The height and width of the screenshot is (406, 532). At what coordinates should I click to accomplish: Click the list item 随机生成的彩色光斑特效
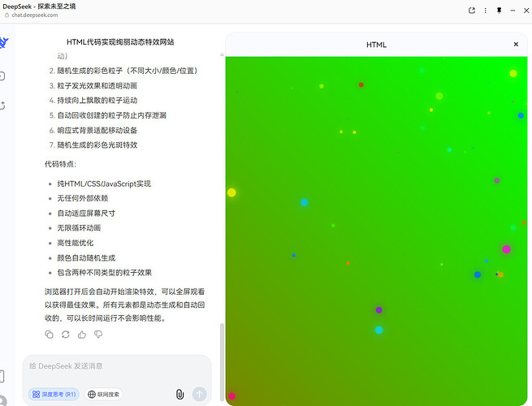[97, 145]
